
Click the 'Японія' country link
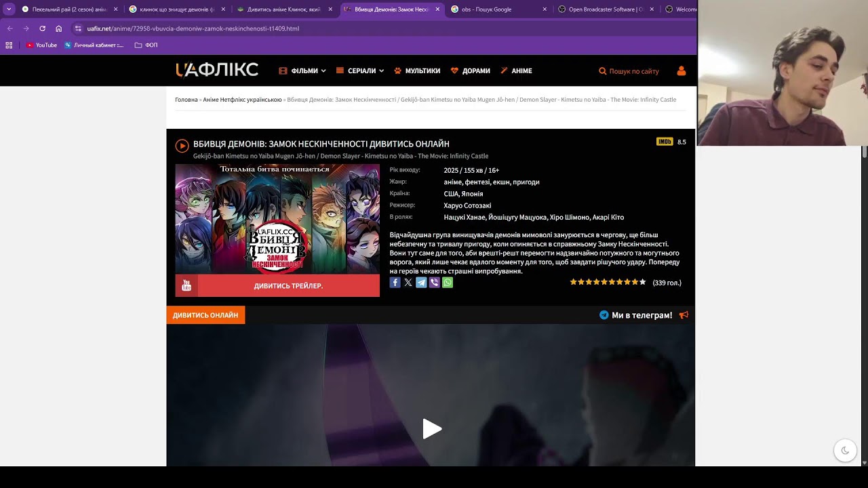[472, 194]
